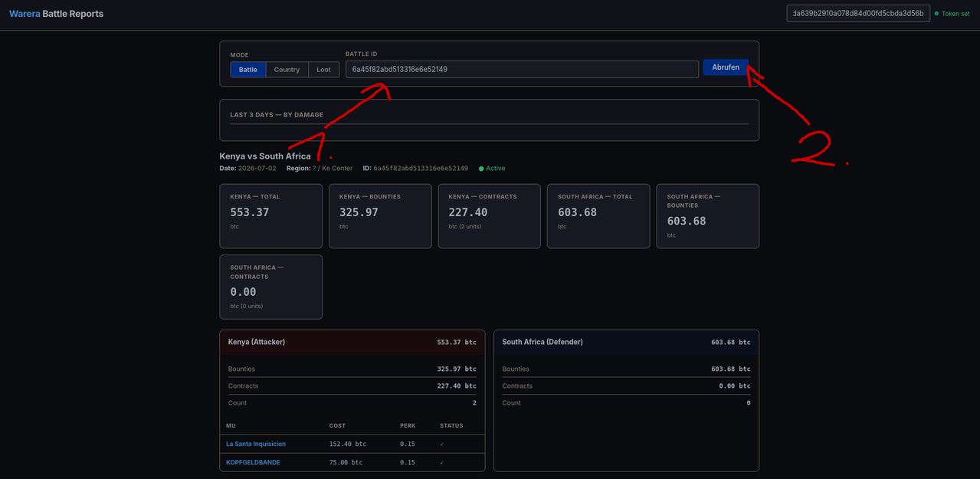Click the 553.37 btc attacker total in header
The width and height of the screenshot is (980, 479).
pos(457,342)
